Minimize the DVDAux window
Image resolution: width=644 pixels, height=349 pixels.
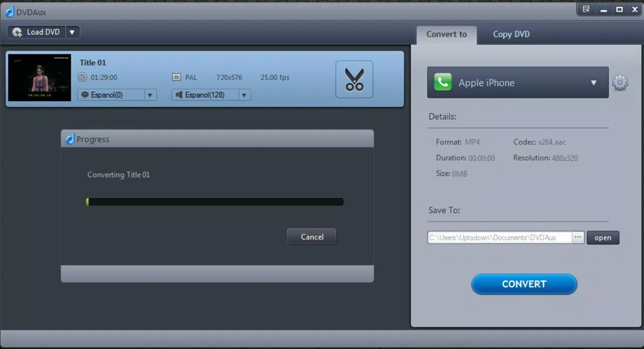point(604,10)
